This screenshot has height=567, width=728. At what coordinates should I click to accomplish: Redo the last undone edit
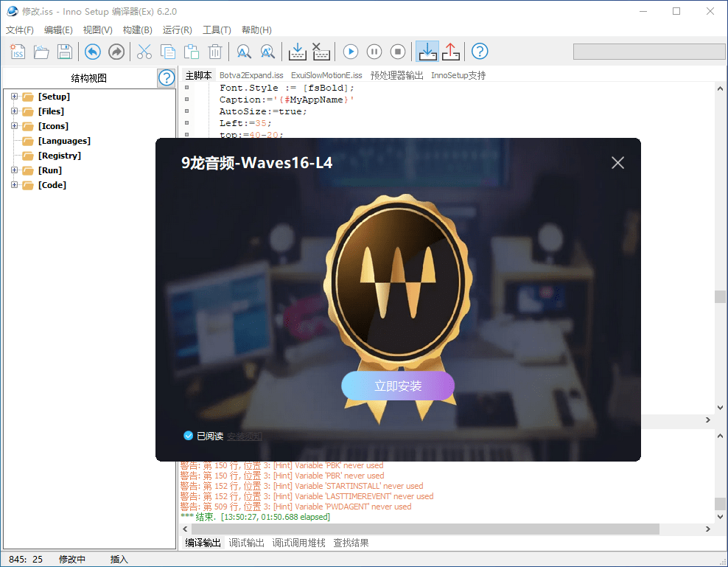point(116,52)
